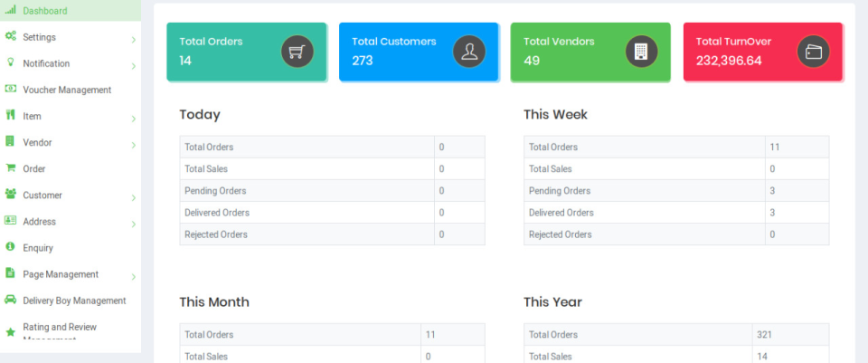This screenshot has height=363, width=868.
Task: Click the building icon in Total Vendors card
Action: click(642, 52)
